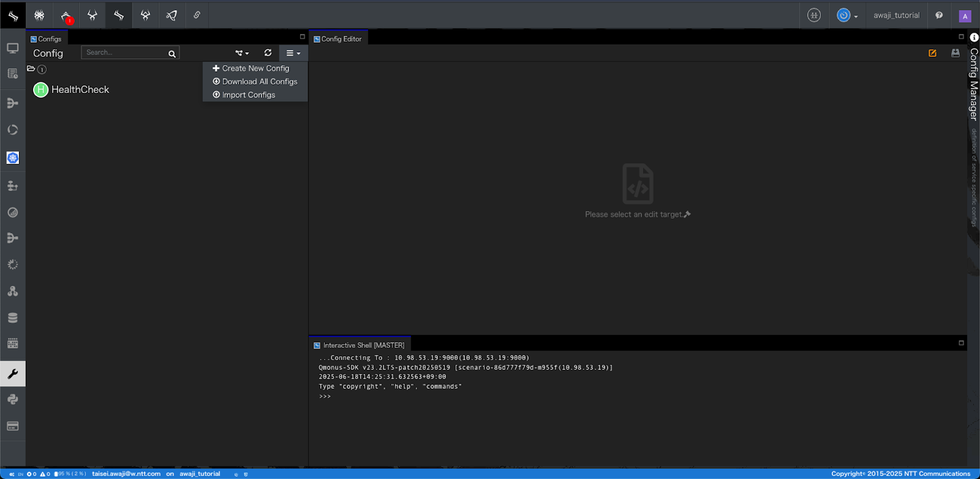Open the branch selector dropdown in Config panel
The image size is (980, 479).
(x=242, y=53)
